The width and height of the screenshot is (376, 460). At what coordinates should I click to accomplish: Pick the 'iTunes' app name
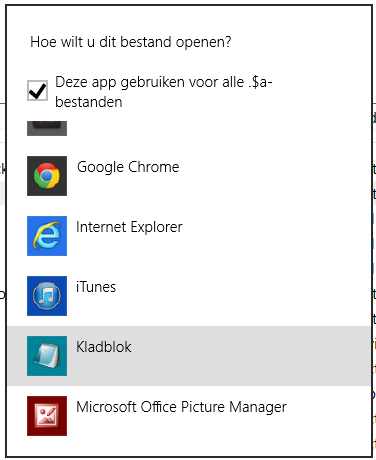pyautogui.click(x=96, y=287)
